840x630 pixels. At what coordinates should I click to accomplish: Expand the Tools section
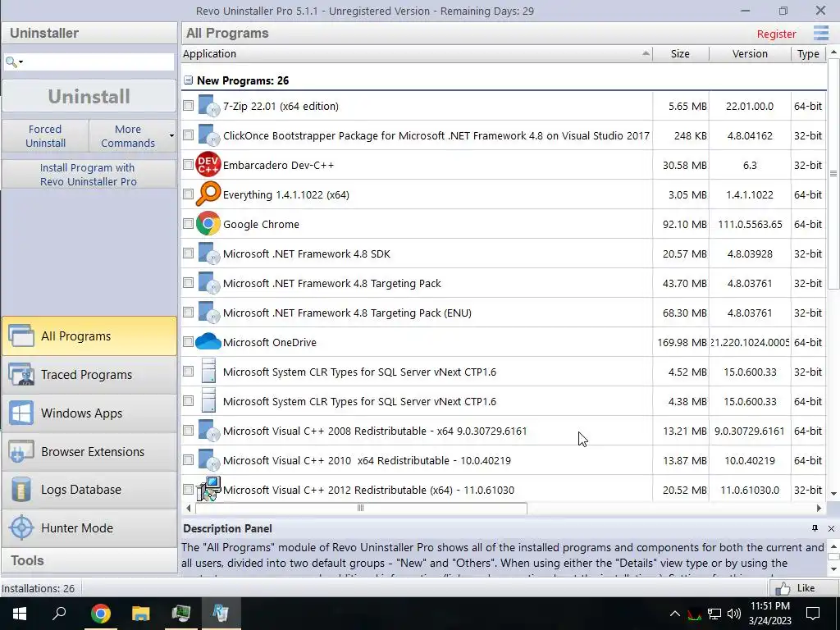click(89, 560)
